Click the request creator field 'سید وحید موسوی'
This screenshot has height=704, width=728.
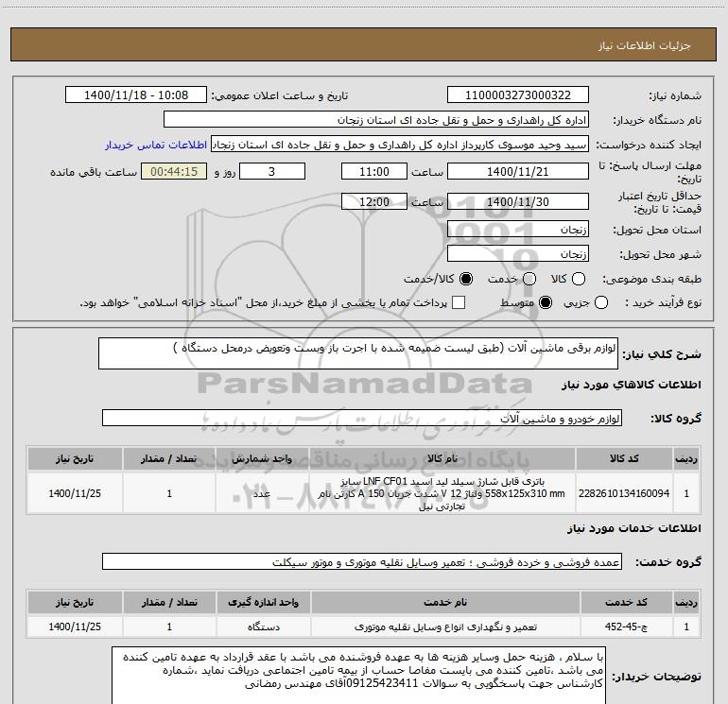pyautogui.click(x=400, y=145)
